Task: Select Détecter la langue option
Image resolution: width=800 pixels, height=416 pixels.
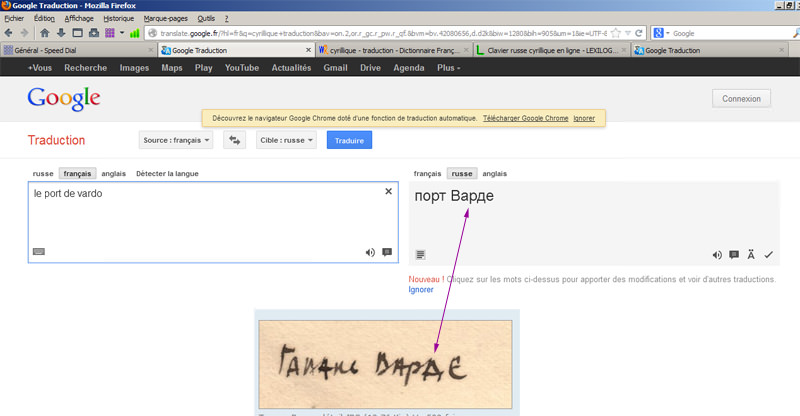Action: (167, 174)
